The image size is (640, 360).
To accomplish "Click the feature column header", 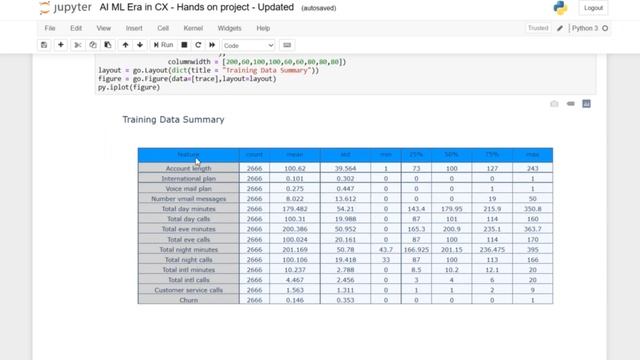I will (x=189, y=155).
